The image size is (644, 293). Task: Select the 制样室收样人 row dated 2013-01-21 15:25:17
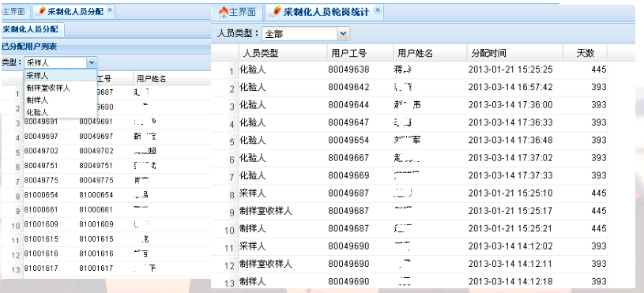click(410, 211)
